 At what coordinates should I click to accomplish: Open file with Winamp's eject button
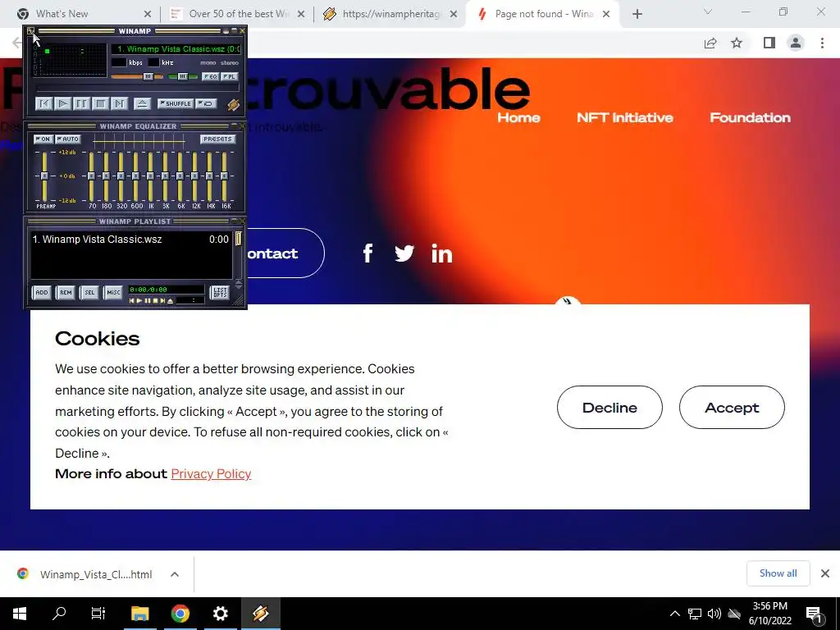142,103
